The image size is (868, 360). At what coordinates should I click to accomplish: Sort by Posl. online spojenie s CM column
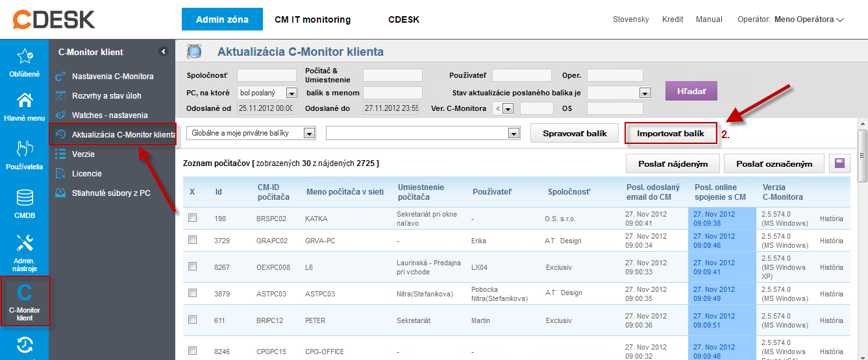click(721, 192)
